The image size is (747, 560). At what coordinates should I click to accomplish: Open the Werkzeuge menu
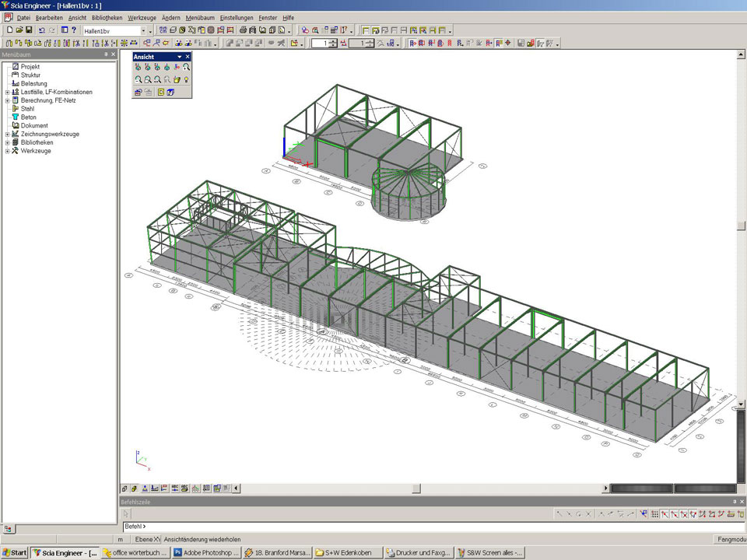[x=141, y=17]
